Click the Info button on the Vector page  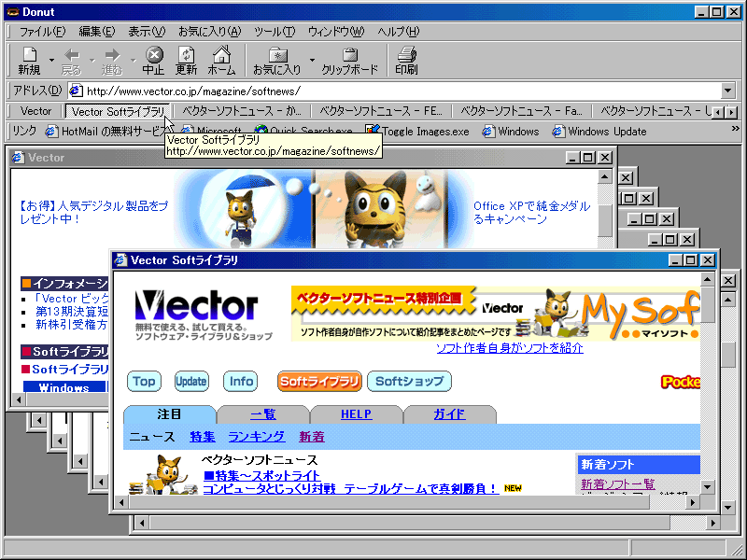coord(241,381)
